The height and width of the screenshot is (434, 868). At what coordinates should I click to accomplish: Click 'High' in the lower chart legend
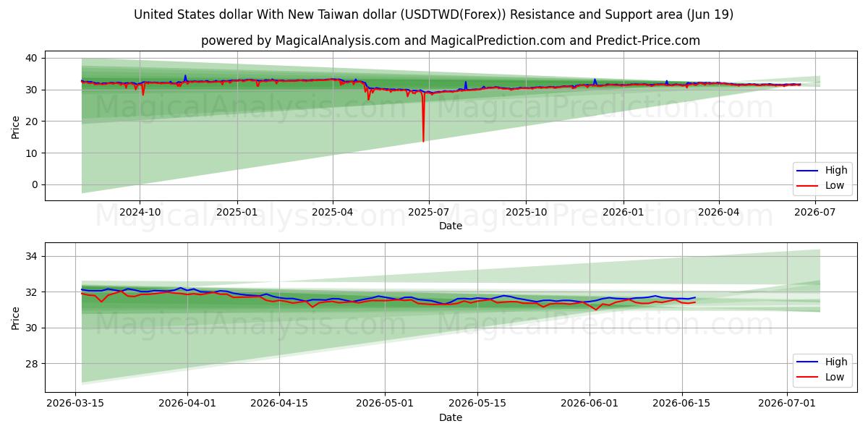coord(836,362)
